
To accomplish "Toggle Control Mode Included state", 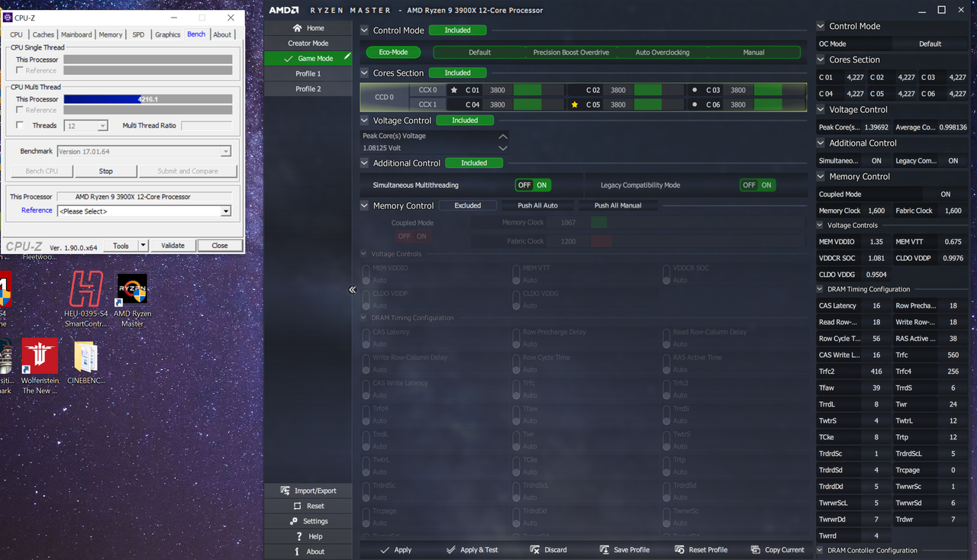I will pyautogui.click(x=457, y=30).
